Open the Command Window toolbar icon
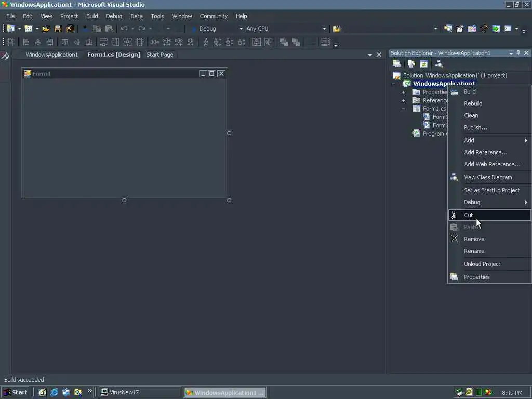 coord(508,29)
